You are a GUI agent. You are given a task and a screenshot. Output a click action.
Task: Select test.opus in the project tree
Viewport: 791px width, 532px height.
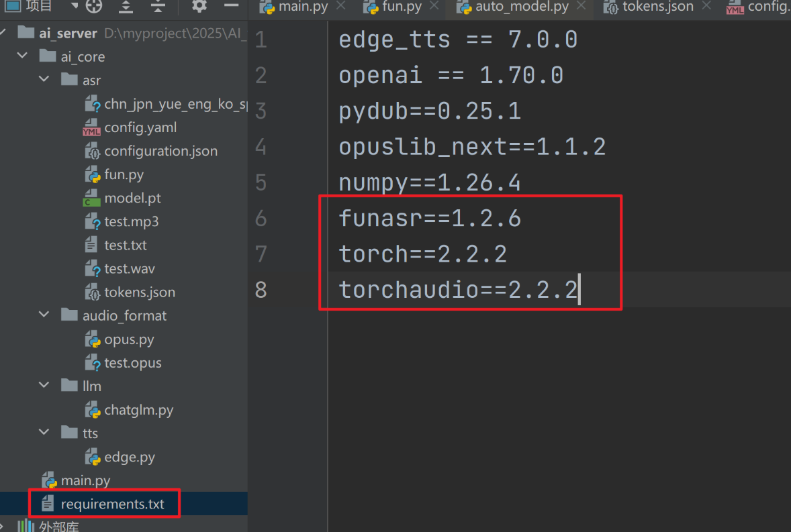point(133,363)
